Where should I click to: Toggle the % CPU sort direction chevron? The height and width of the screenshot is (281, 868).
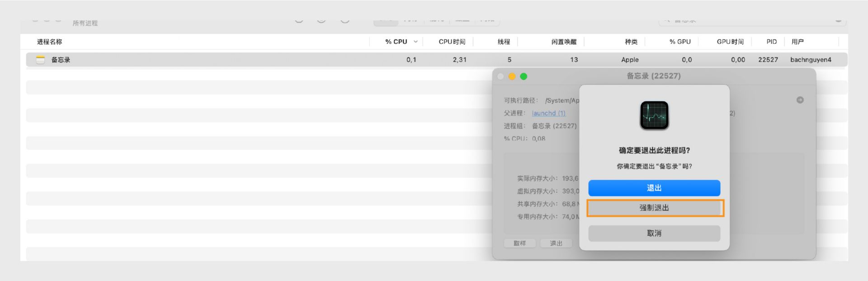point(415,42)
